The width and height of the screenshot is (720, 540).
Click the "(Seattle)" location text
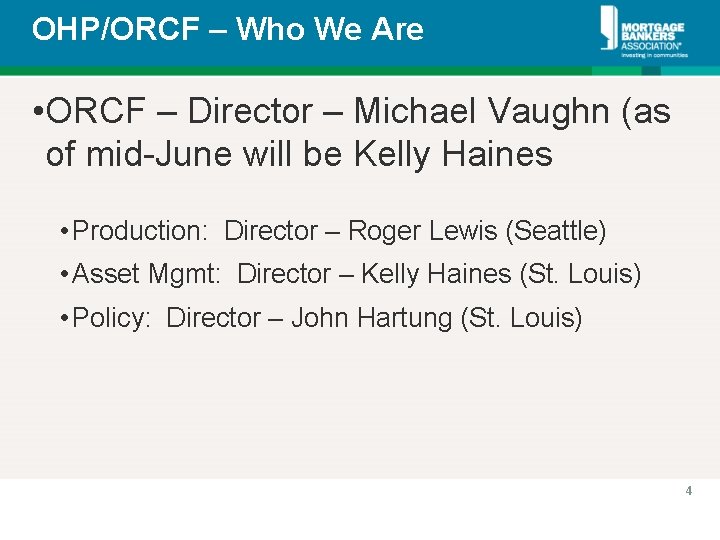(x=556, y=231)
